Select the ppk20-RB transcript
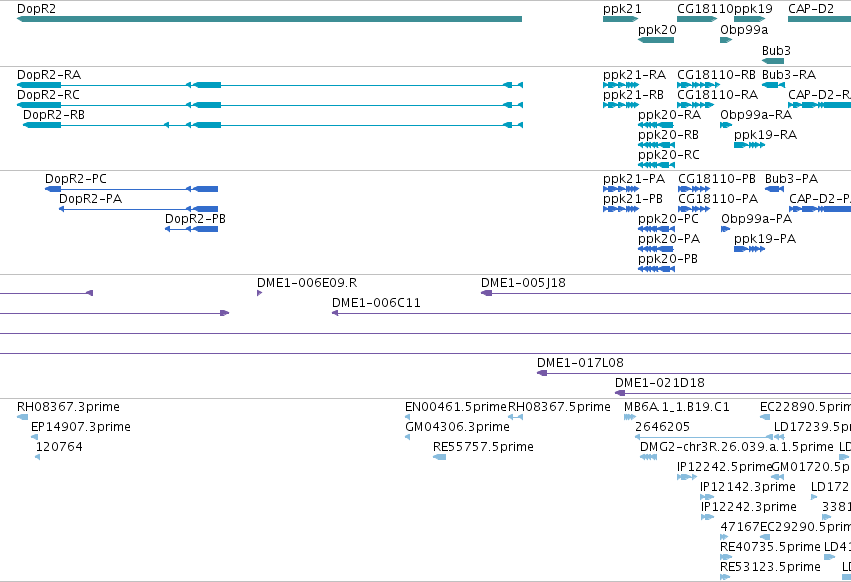 (657, 145)
